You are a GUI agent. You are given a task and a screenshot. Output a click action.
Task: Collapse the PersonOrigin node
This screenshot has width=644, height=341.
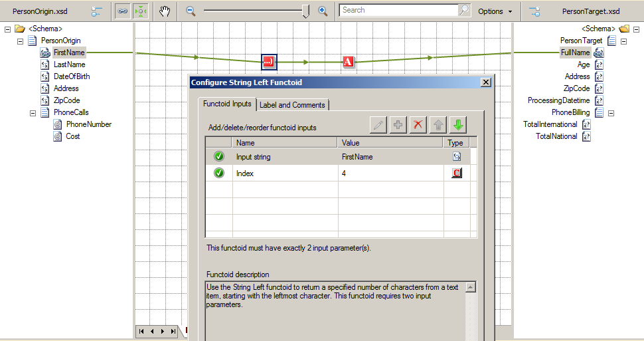tap(20, 41)
